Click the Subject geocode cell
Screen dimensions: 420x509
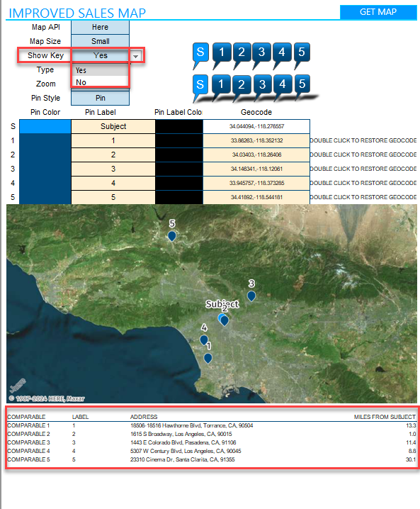click(256, 126)
